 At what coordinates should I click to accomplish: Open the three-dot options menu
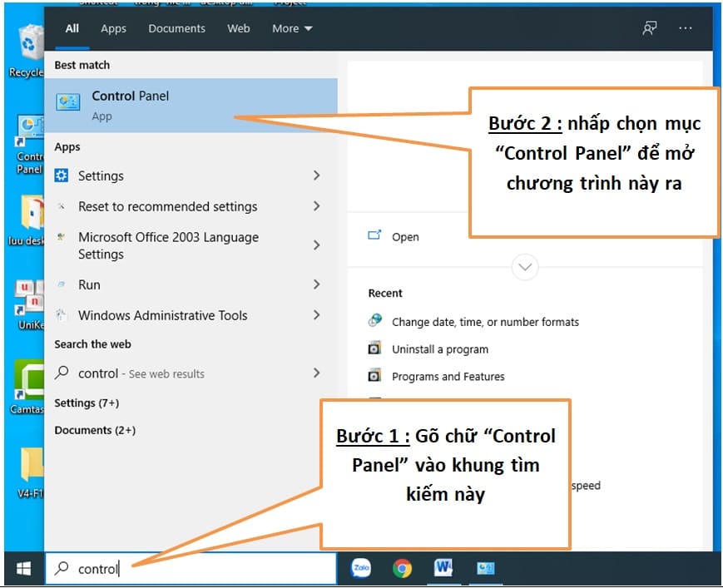686,28
